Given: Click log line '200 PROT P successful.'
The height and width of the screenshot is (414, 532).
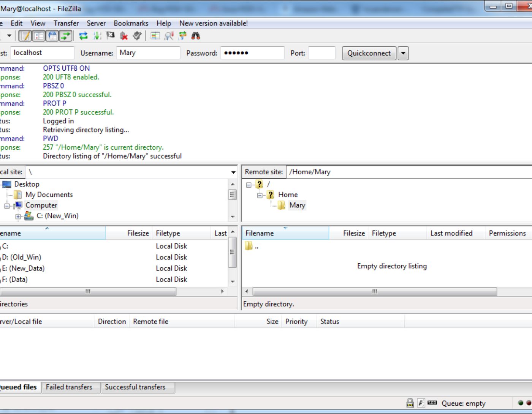Looking at the screenshot, I should 78,112.
